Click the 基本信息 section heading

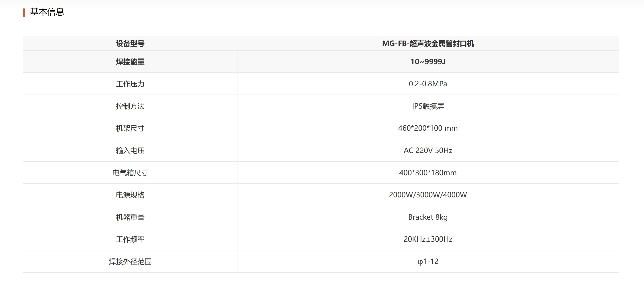47,12
